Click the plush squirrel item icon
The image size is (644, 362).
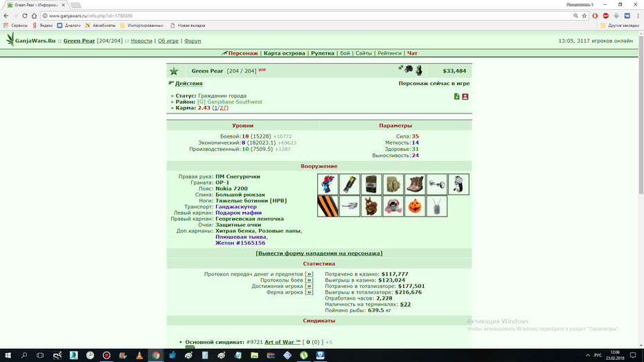[371, 206]
